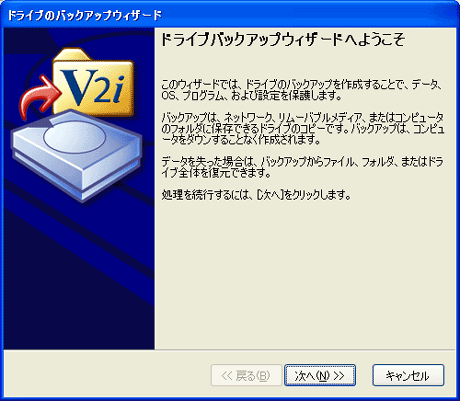
Task: Click the word OS in the first paragraph
Action: tap(168, 96)
